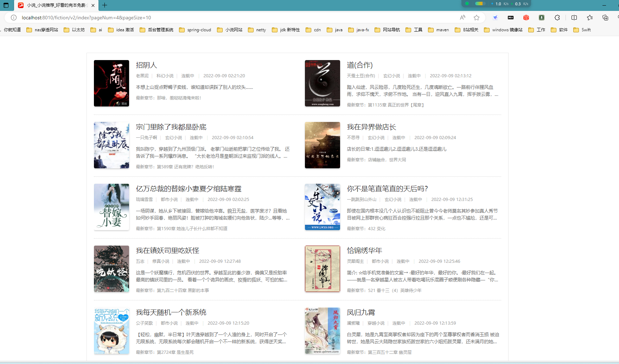Click the red dice extension icon
The image size is (619, 364).
[x=526, y=18]
